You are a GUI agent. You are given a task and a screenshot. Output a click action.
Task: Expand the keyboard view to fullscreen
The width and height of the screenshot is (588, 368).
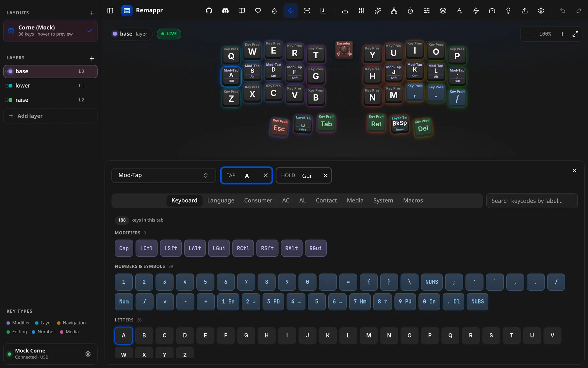575,34
